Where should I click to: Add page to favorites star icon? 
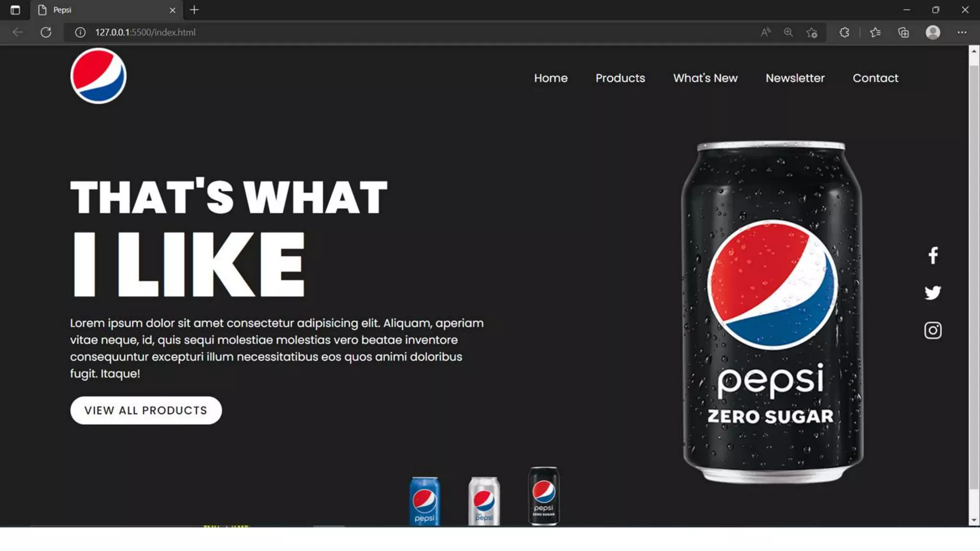click(x=812, y=32)
